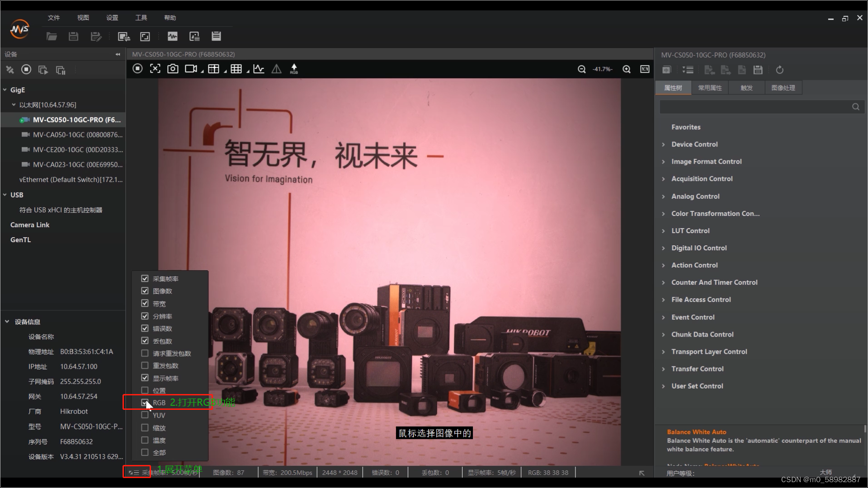Click the refresh icon in properties panel
This screenshot has width=868, height=488.
779,70
